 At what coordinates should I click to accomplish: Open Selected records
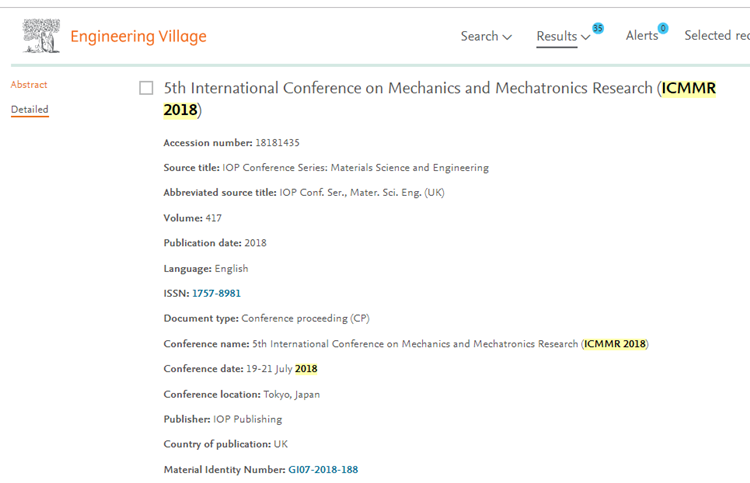[717, 35]
